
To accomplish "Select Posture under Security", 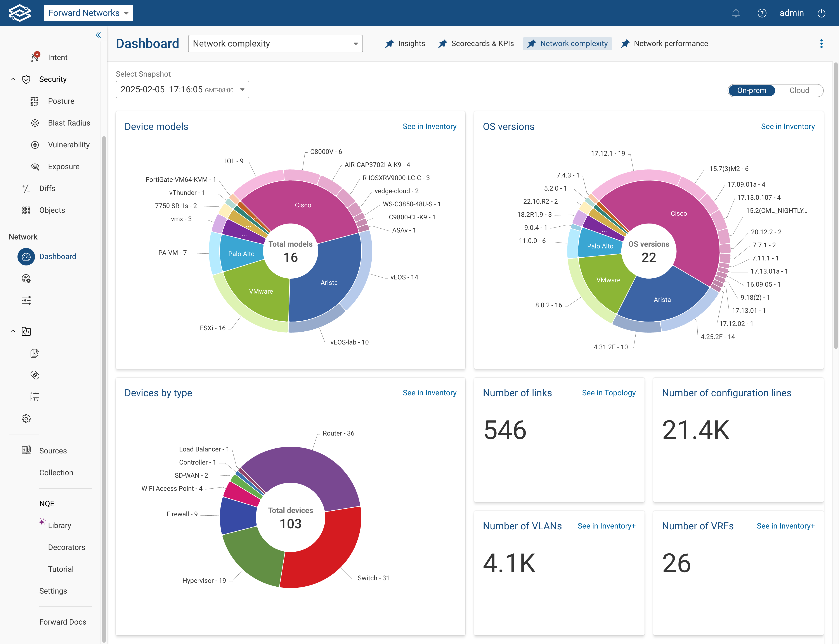I will [61, 101].
